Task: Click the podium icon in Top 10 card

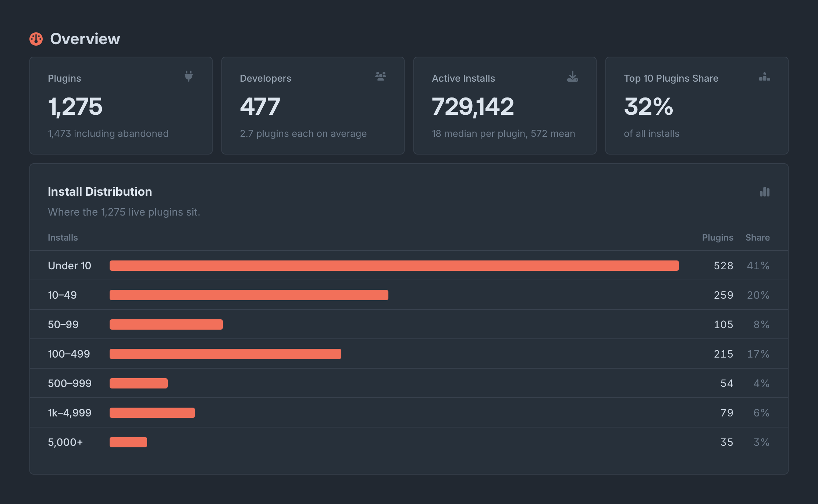Action: coord(765,77)
